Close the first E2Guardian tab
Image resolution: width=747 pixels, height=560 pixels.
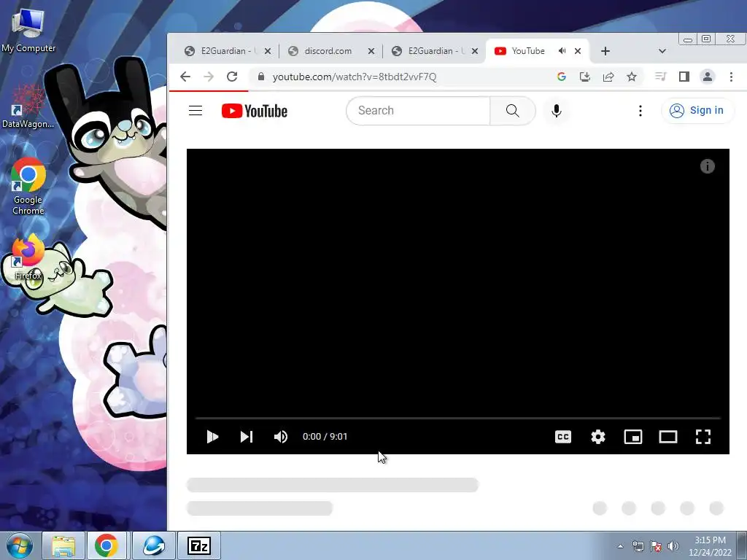(x=268, y=51)
